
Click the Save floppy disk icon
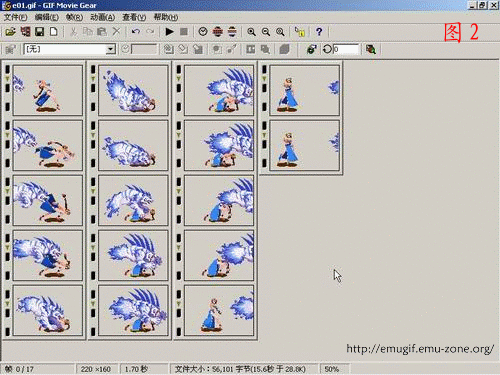(x=40, y=32)
